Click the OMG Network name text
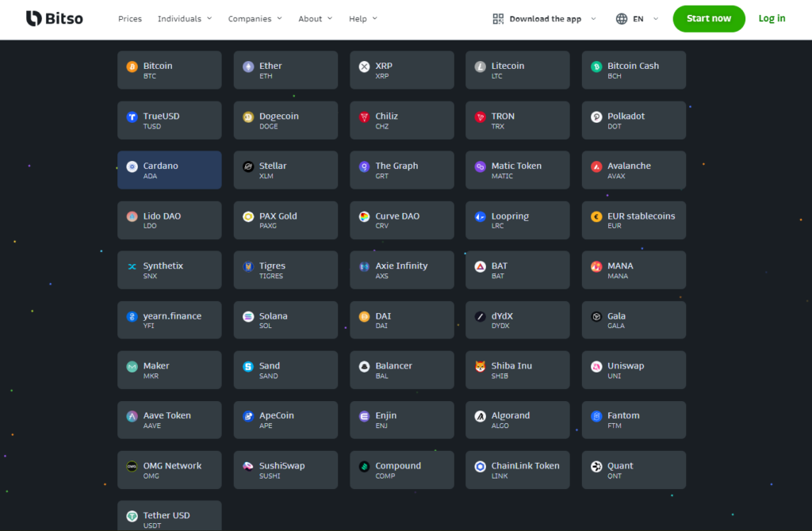Image resolution: width=812 pixels, height=531 pixels. coord(172,465)
